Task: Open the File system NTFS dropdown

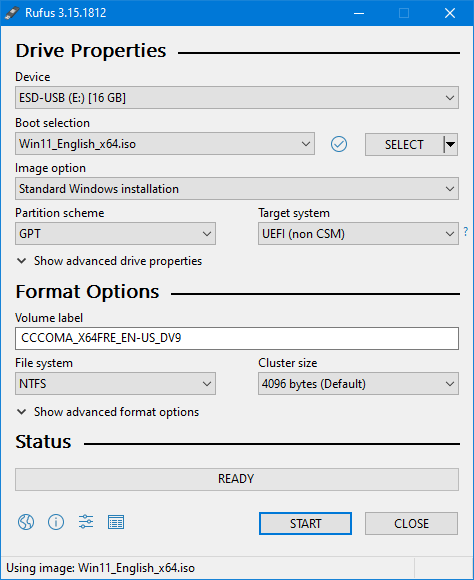Action: pyautogui.click(x=115, y=384)
